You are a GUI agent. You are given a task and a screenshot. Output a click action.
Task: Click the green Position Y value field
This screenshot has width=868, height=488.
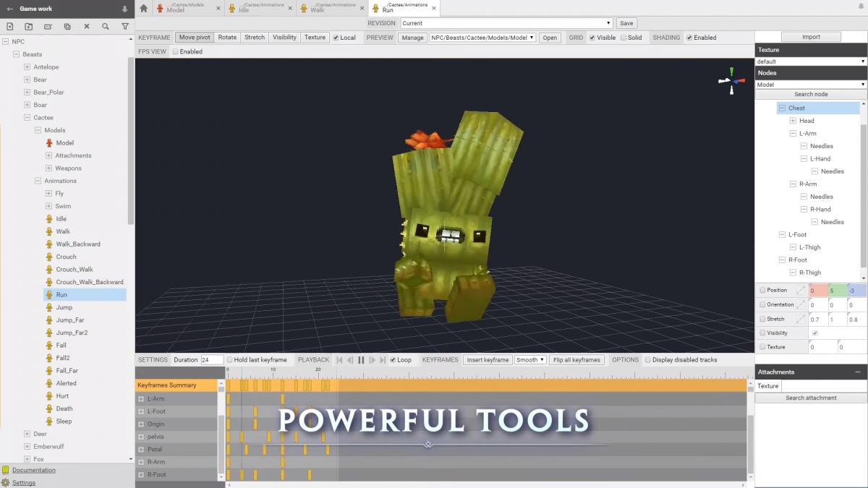837,290
